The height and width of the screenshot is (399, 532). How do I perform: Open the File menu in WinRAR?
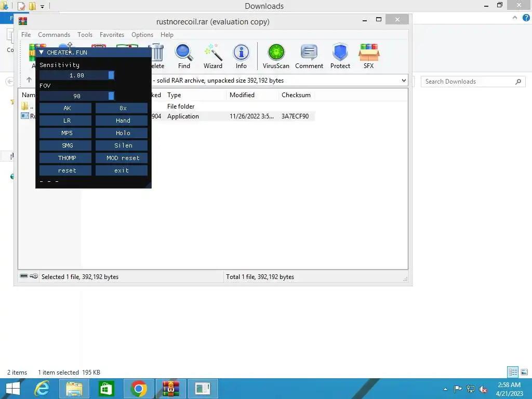26,35
